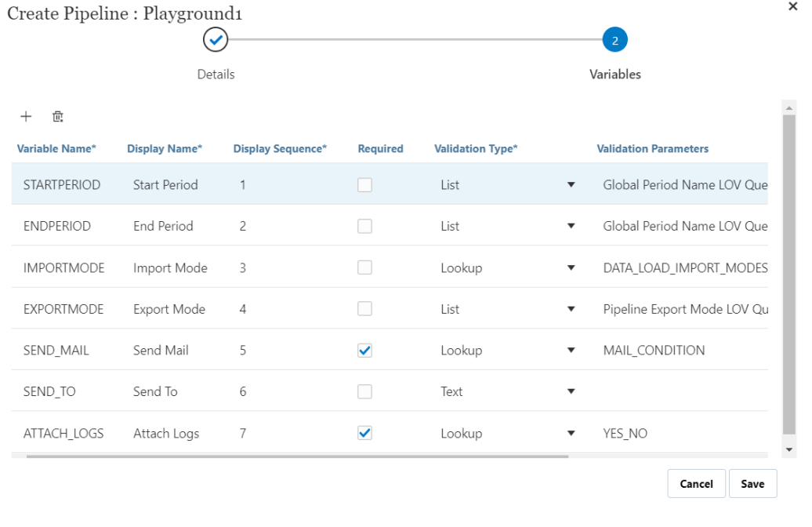Click Global Period Name LOV for STARTPERIOD
Viewport: 812px width, 527px height.
[685, 185]
